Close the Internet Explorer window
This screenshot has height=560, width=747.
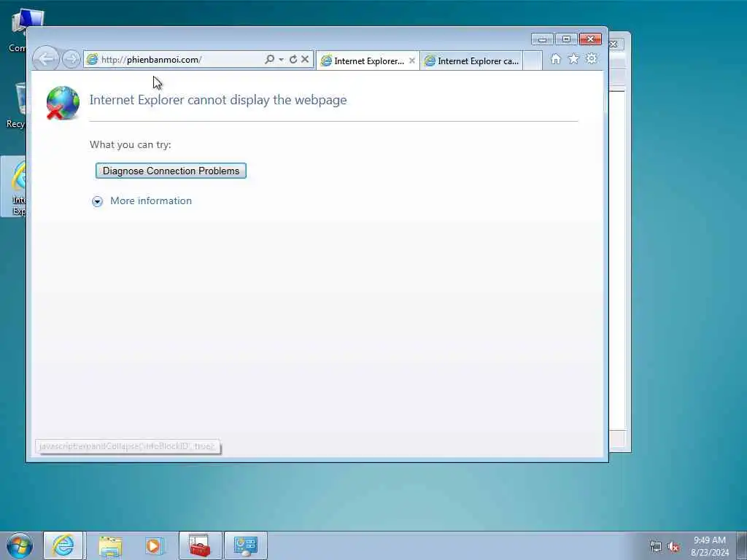click(590, 39)
